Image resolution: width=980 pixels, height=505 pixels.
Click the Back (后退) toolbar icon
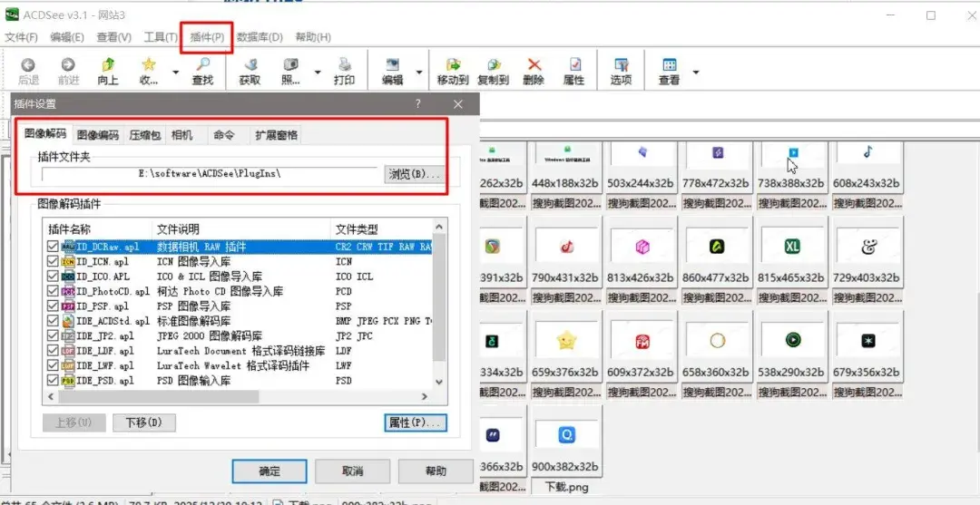pyautogui.click(x=28, y=65)
